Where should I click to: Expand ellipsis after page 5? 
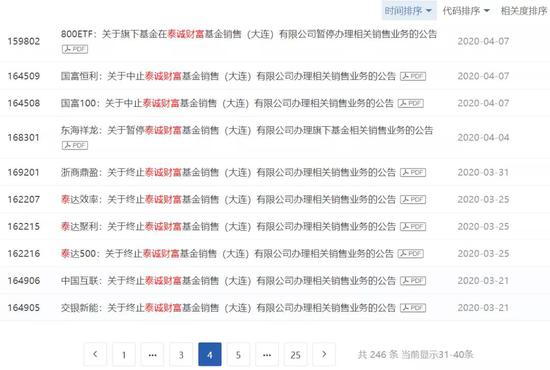click(x=267, y=354)
